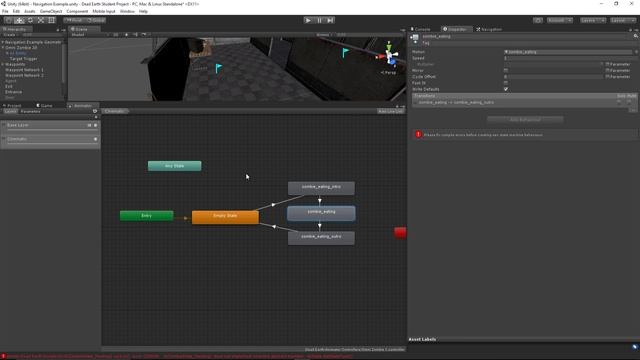This screenshot has height=360, width=640.
Task: Open the Help menu
Action: tap(143, 11)
